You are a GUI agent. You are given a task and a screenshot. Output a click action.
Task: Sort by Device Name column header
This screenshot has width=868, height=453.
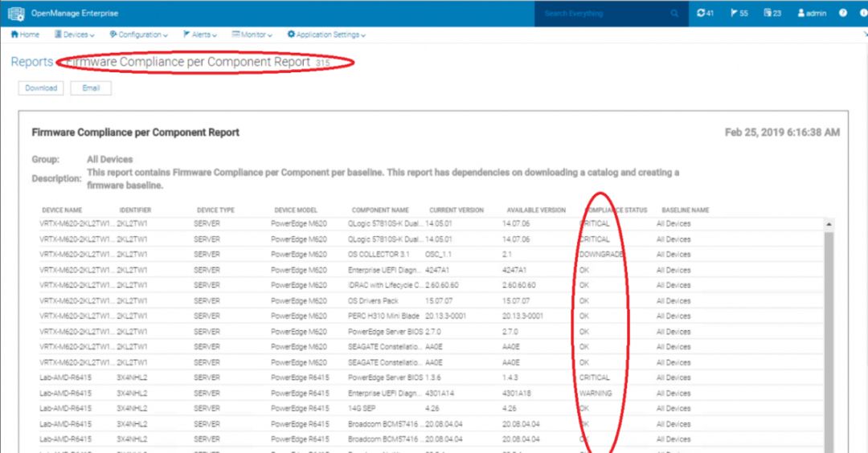(62, 210)
